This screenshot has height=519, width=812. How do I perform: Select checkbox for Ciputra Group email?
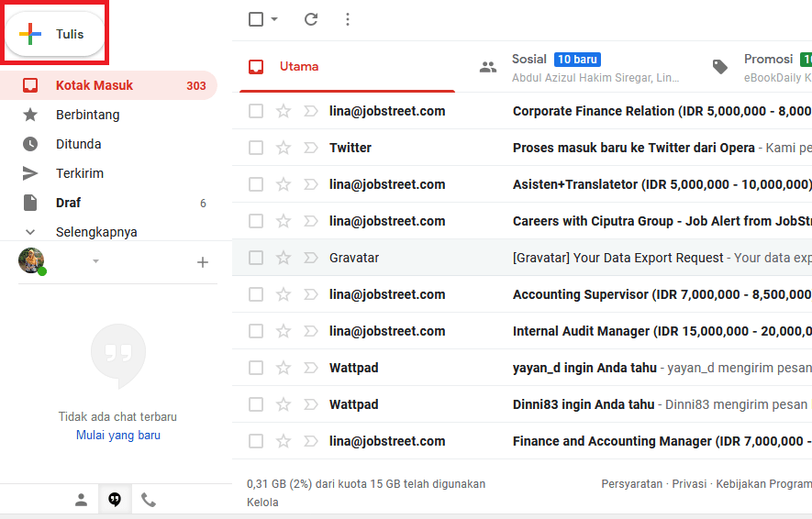[256, 221]
